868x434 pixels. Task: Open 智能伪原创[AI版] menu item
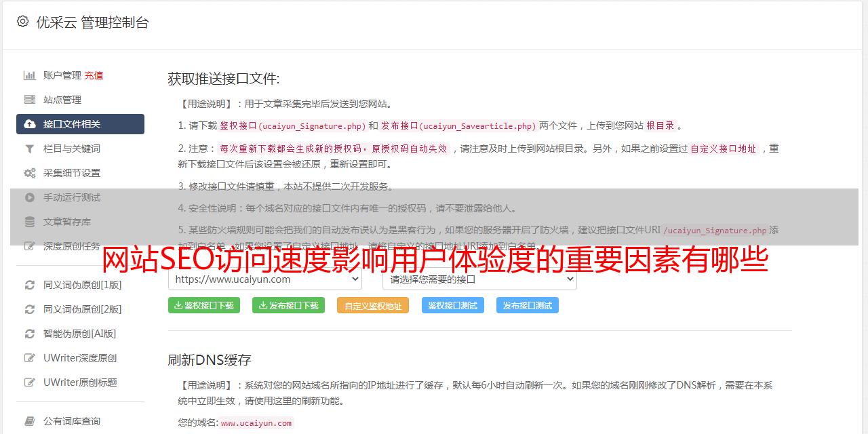click(x=80, y=334)
